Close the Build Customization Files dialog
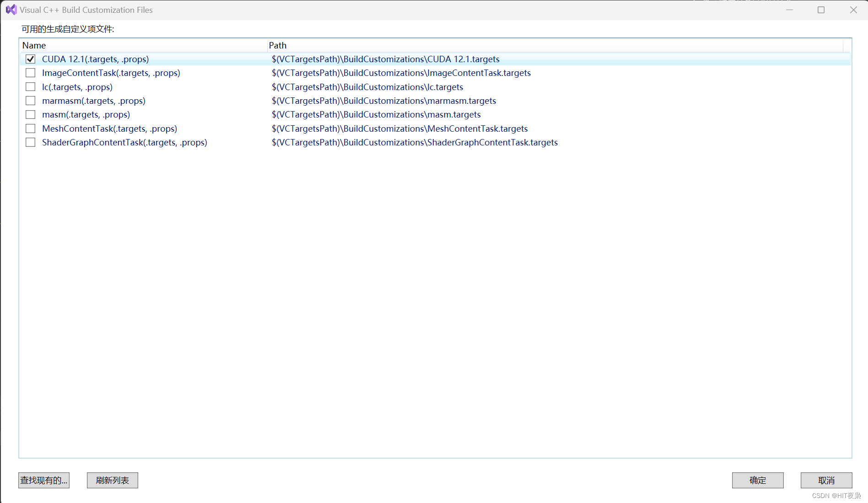Viewport: 868px width, 503px height. click(x=853, y=10)
